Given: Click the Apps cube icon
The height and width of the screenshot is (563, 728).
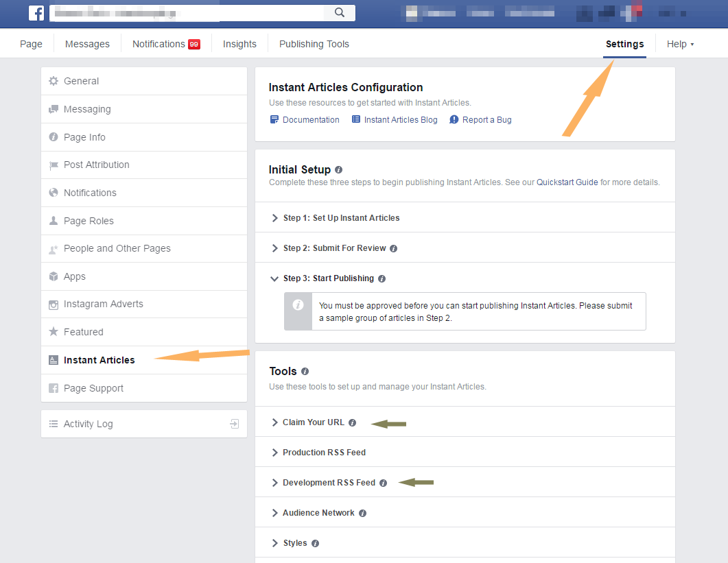Looking at the screenshot, I should point(54,276).
